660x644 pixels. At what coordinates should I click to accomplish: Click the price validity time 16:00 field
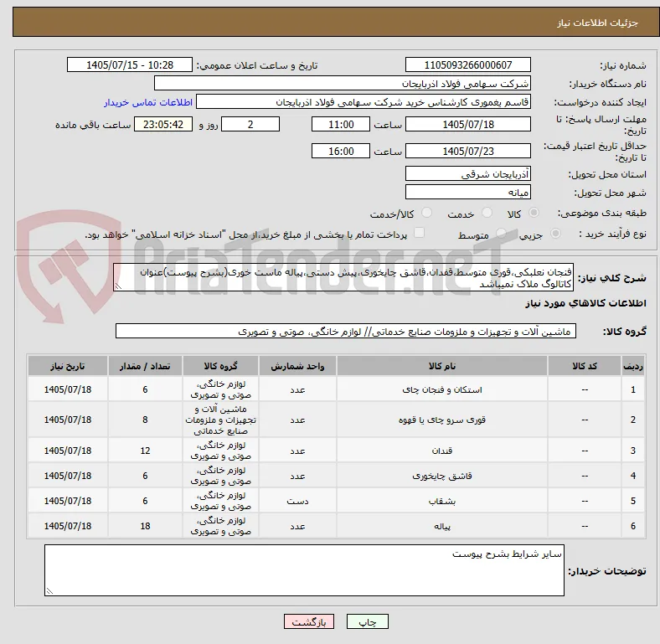click(x=341, y=151)
